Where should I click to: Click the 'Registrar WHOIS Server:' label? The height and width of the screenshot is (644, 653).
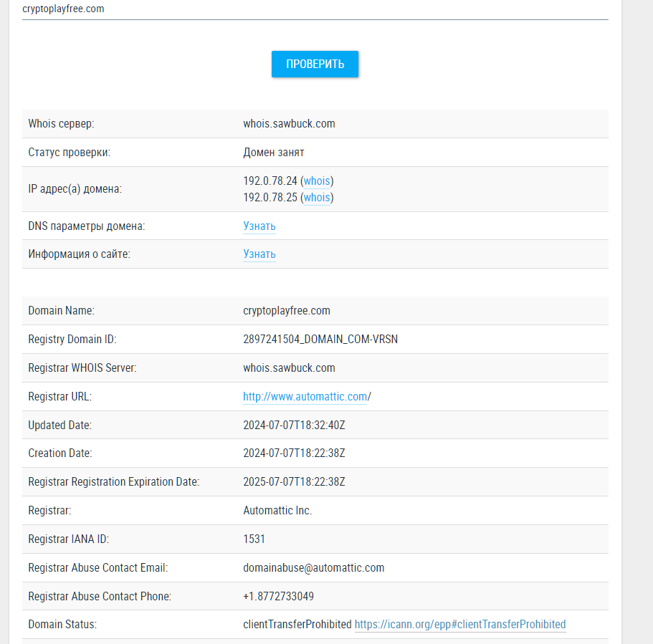click(82, 368)
